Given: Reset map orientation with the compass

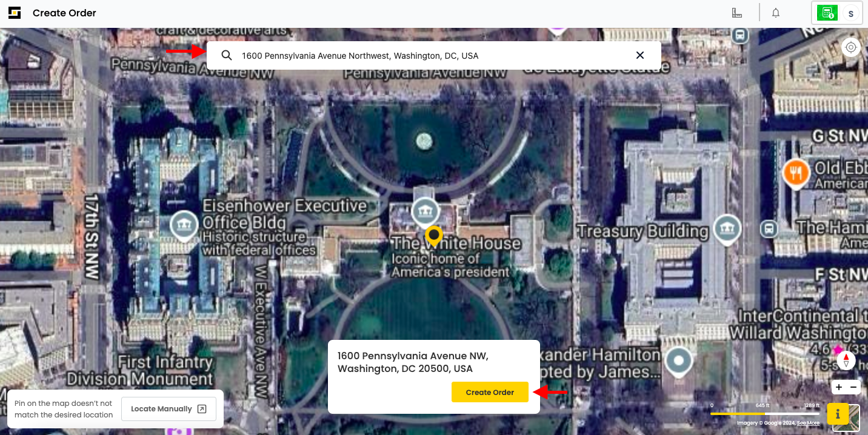Looking at the screenshot, I should [846, 360].
